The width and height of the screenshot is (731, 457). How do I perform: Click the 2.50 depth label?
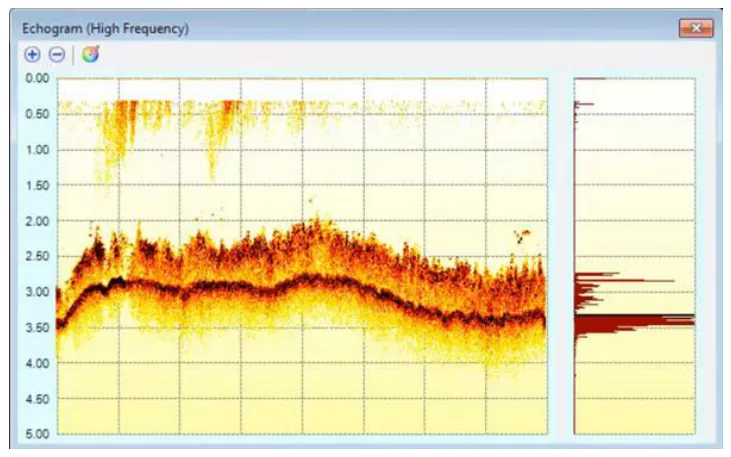point(37,256)
